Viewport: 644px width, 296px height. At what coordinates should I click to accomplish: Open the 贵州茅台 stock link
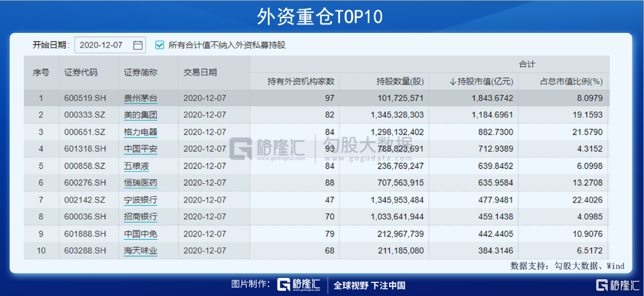click(141, 99)
